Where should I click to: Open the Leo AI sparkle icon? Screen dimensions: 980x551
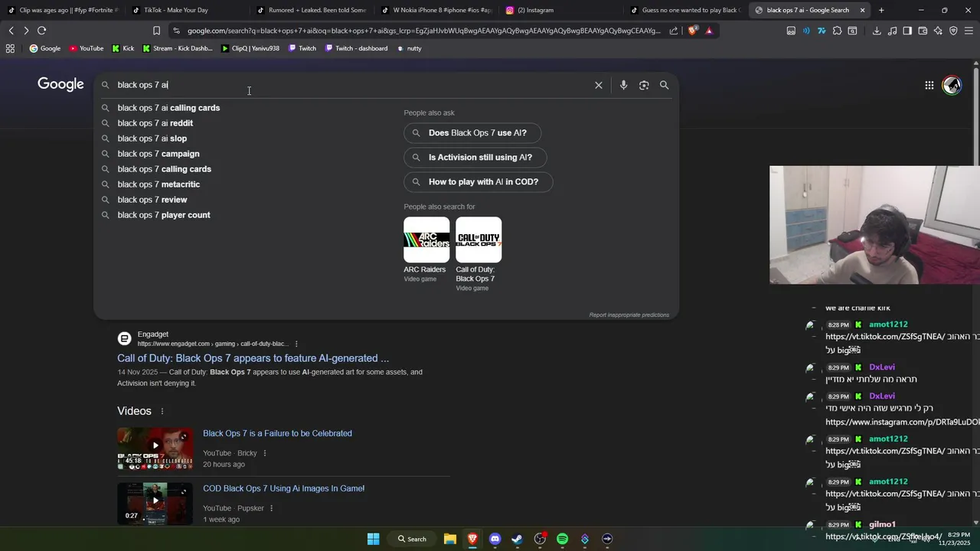(x=938, y=31)
